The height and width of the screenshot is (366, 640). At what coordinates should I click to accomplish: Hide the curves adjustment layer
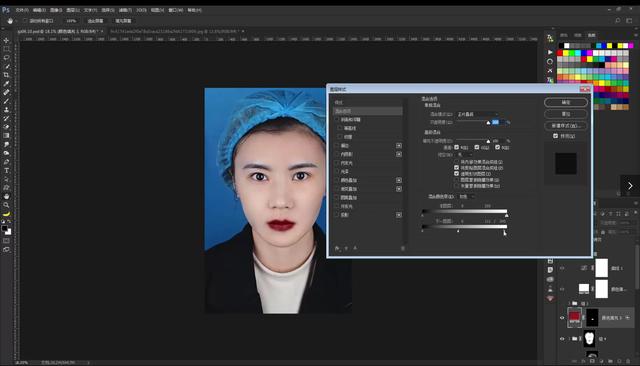(562, 268)
